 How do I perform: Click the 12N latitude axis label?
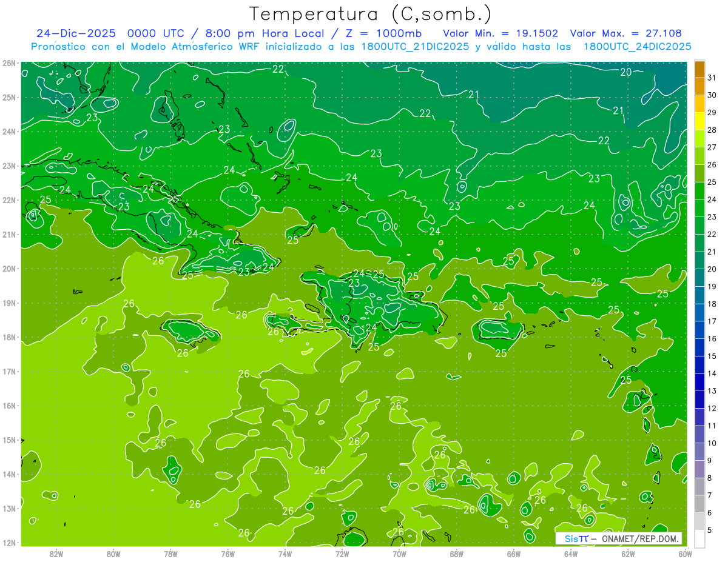click(x=8, y=543)
